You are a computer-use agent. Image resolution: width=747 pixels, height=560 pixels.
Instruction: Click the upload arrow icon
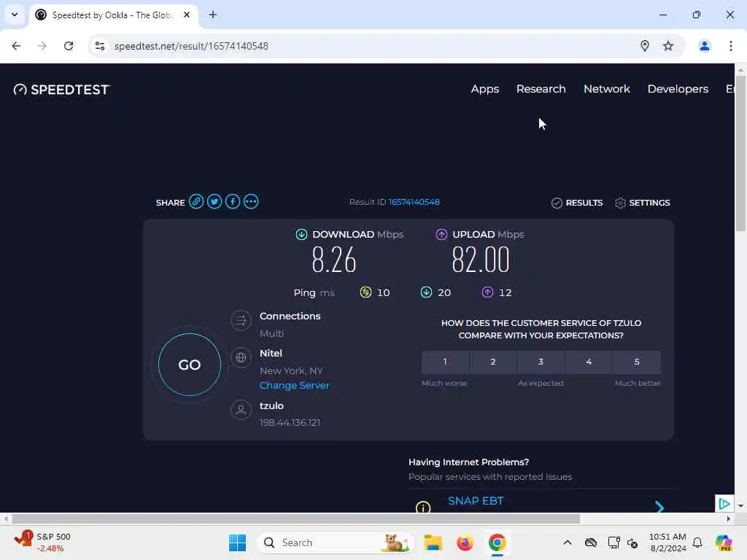tap(441, 234)
